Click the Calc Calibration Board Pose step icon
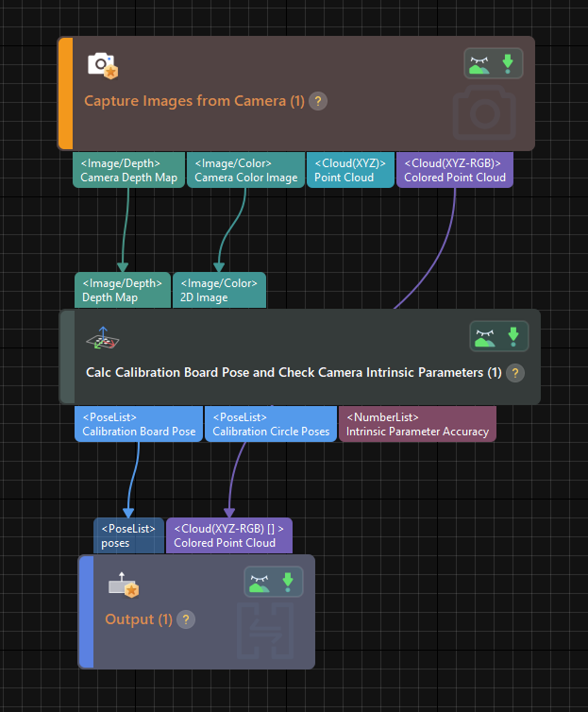The width and height of the screenshot is (588, 712). (x=101, y=339)
